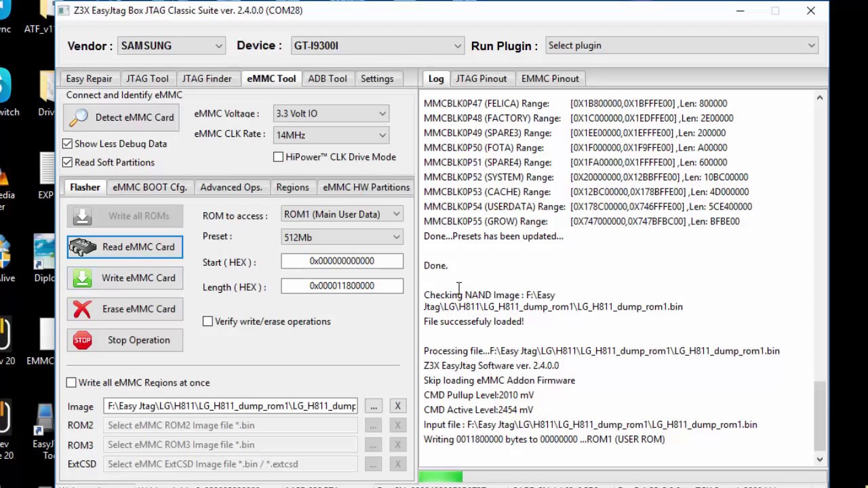Click Detect eMMC Card button
Image resolution: width=868 pixels, height=488 pixels.
pyautogui.click(x=121, y=117)
